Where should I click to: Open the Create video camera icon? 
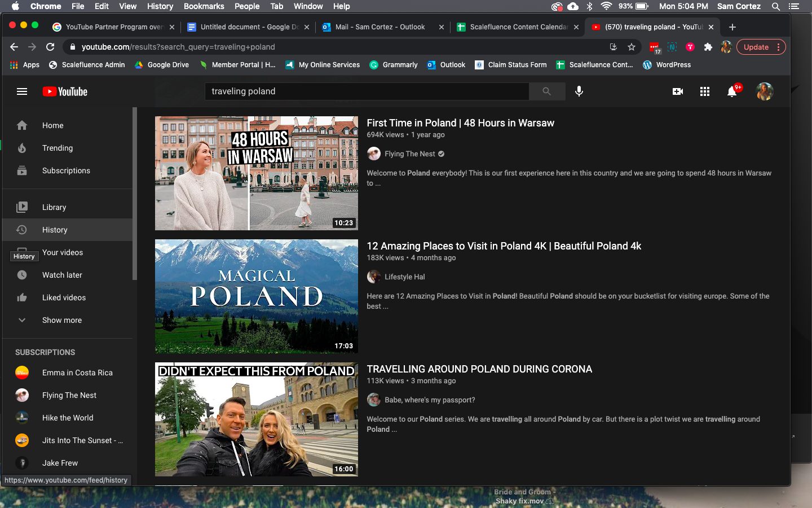(678, 91)
